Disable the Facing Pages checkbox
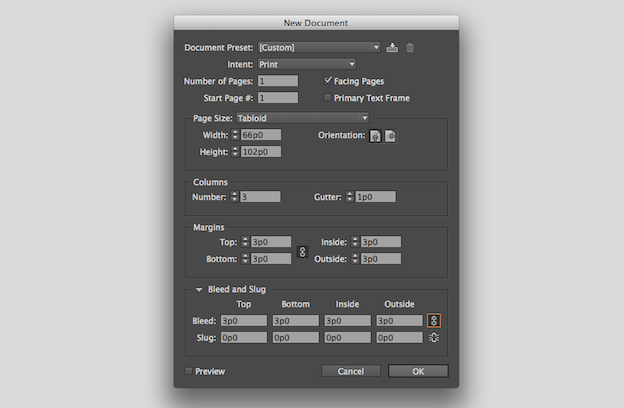The image size is (624, 408). pos(328,81)
